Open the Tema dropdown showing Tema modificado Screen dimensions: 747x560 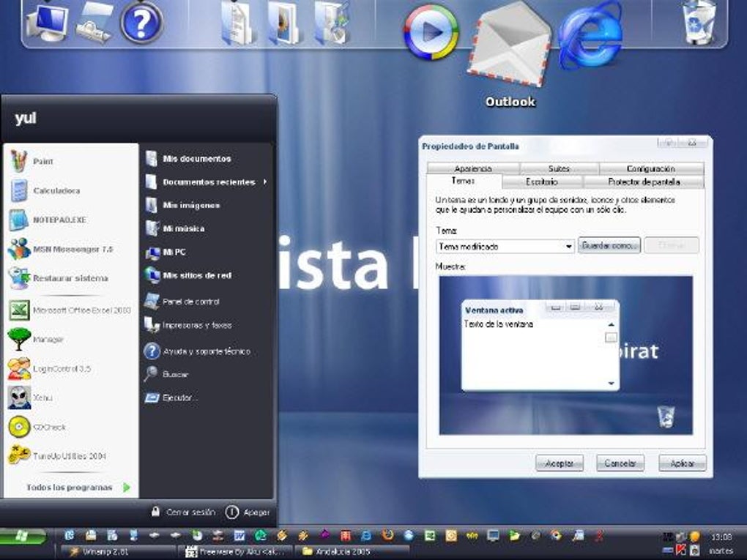click(x=505, y=246)
